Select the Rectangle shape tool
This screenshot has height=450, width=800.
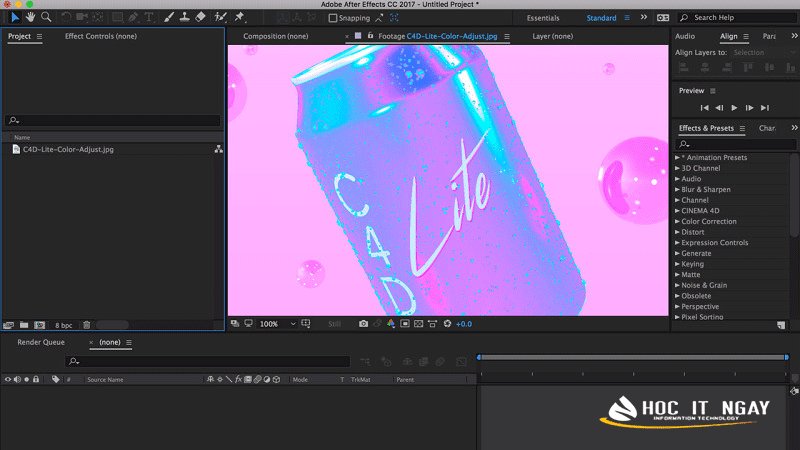117,17
